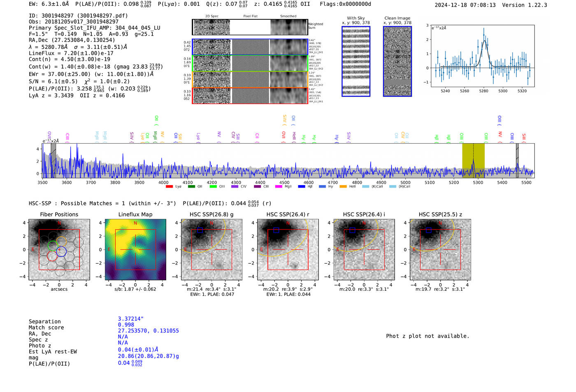Click the Est LyA rest-EW value 0.04(±0.01)Å
This screenshot has width=576, height=392.
pos(138,350)
